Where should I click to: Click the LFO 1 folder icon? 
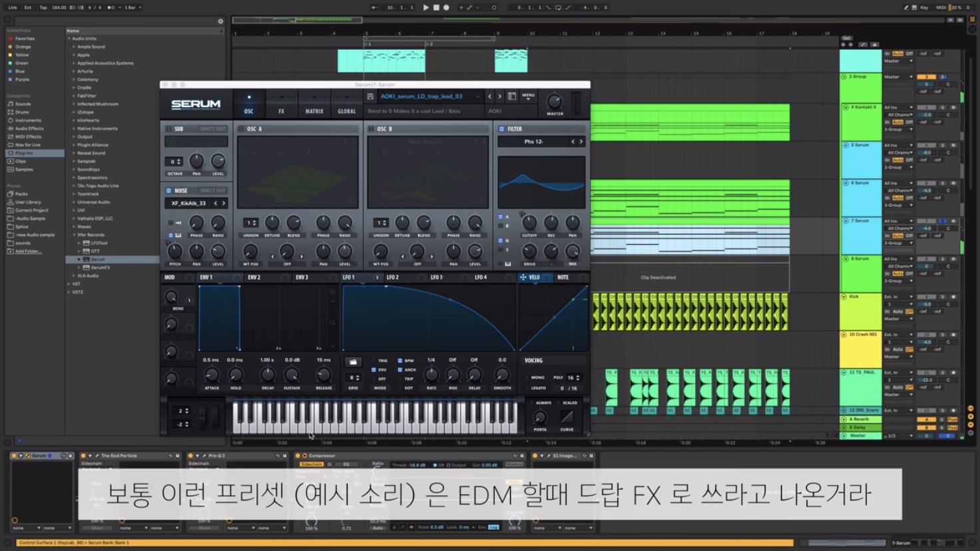[353, 362]
